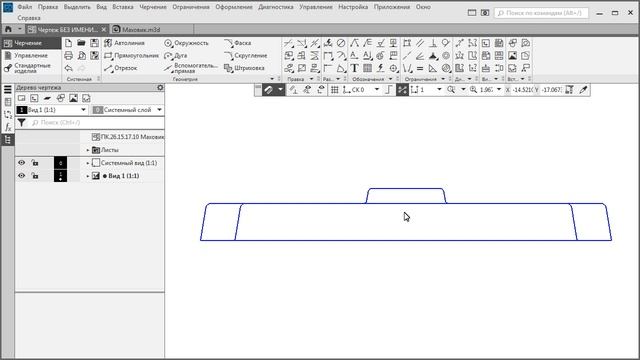Open the Приложения menu
Image resolution: width=640 pixels, height=360 pixels.
pos(392,7)
